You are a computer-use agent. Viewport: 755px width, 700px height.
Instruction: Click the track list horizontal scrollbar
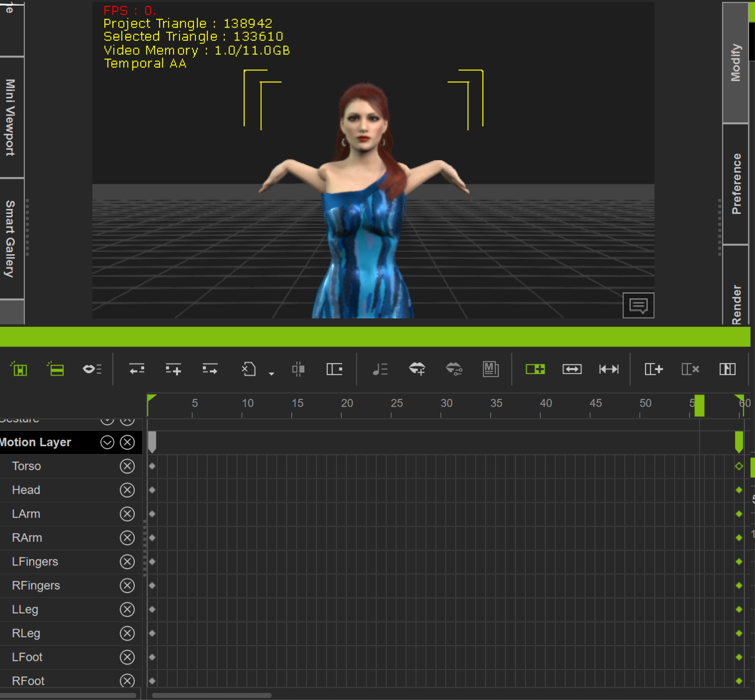(68, 695)
